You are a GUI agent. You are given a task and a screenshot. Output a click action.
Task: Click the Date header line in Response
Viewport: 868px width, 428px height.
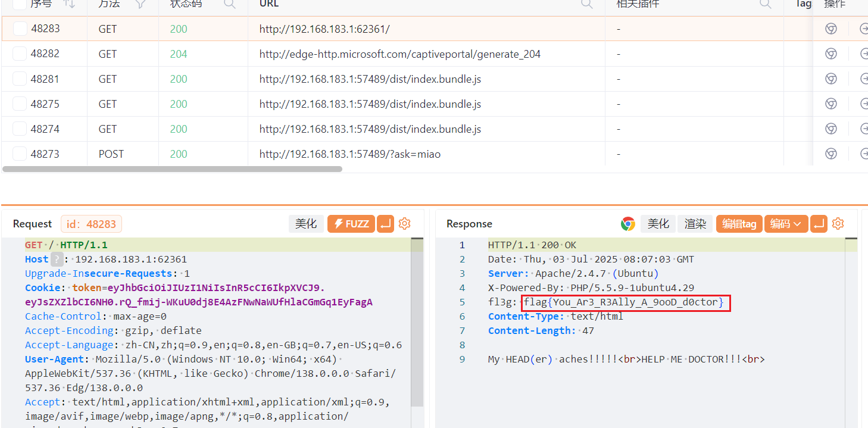591,259
